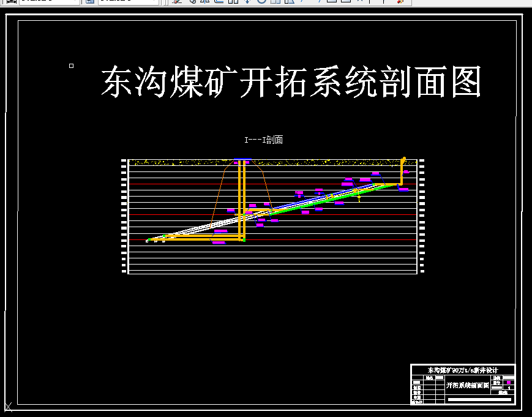Select the blue shaft cap above the vertical shafts
Screen dimensions: 532x417
tap(242, 159)
